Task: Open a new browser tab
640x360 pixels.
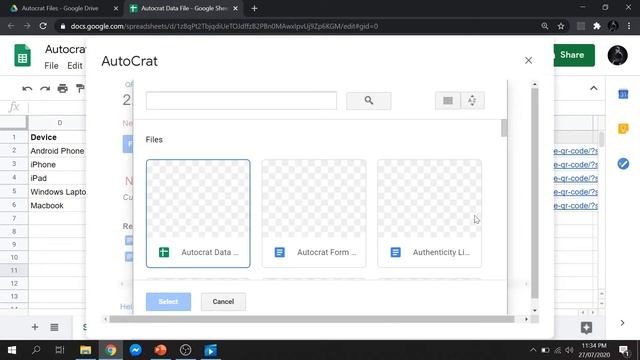Action: coord(254,9)
